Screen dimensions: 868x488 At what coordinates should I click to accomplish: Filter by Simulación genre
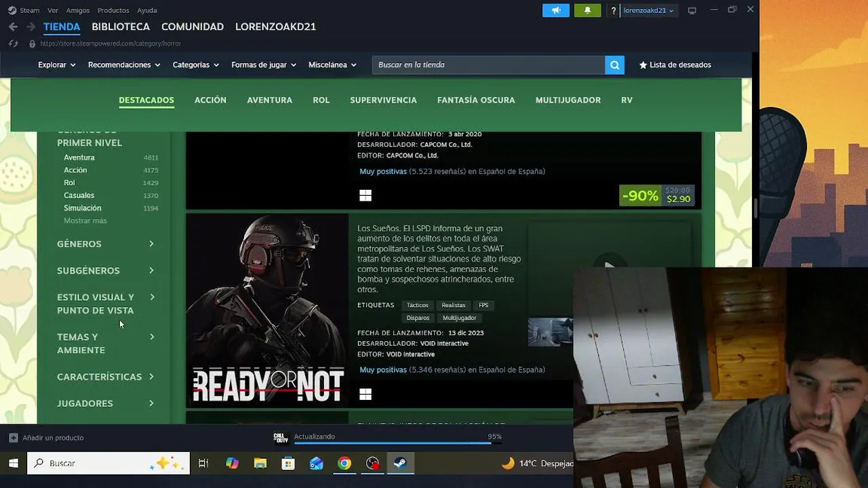pos(82,208)
